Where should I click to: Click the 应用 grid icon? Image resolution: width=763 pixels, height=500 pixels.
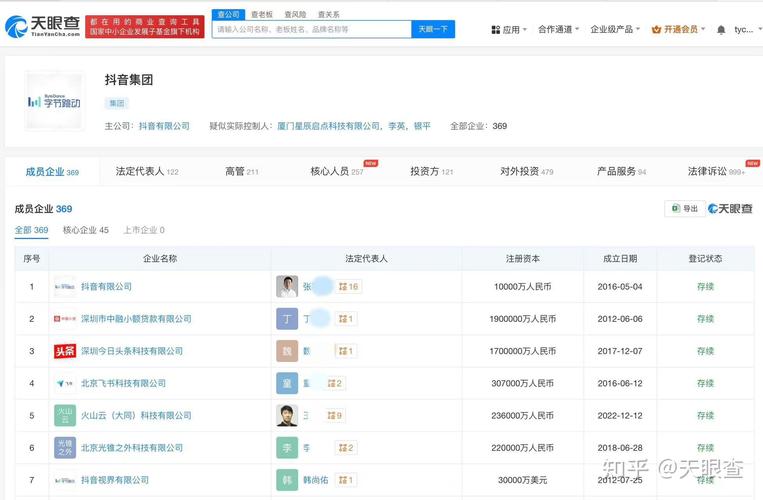[495, 30]
